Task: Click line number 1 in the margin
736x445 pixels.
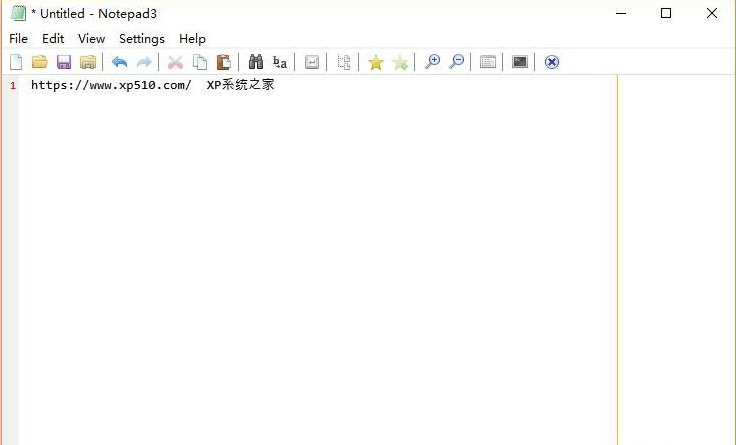Action: tap(13, 85)
